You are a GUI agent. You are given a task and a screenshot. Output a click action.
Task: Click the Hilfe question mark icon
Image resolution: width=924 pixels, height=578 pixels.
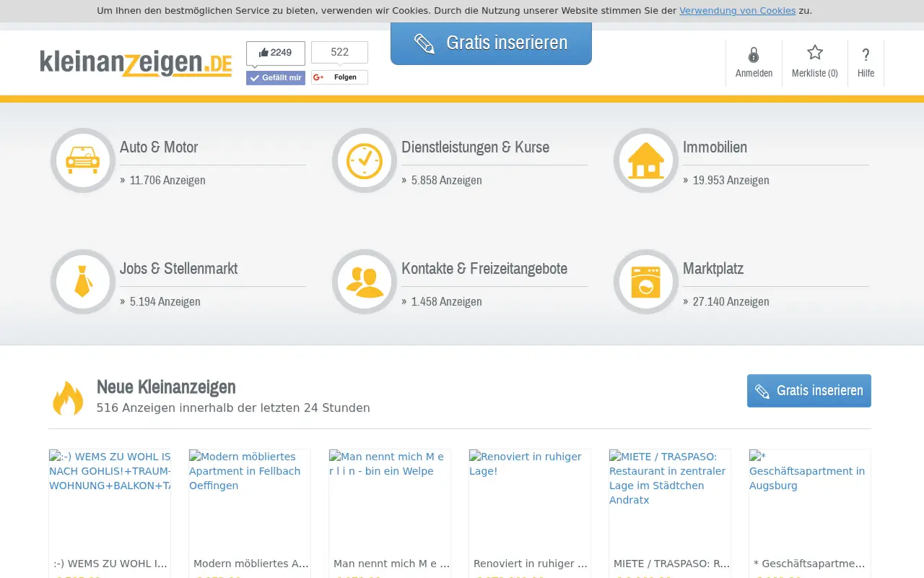866,55
